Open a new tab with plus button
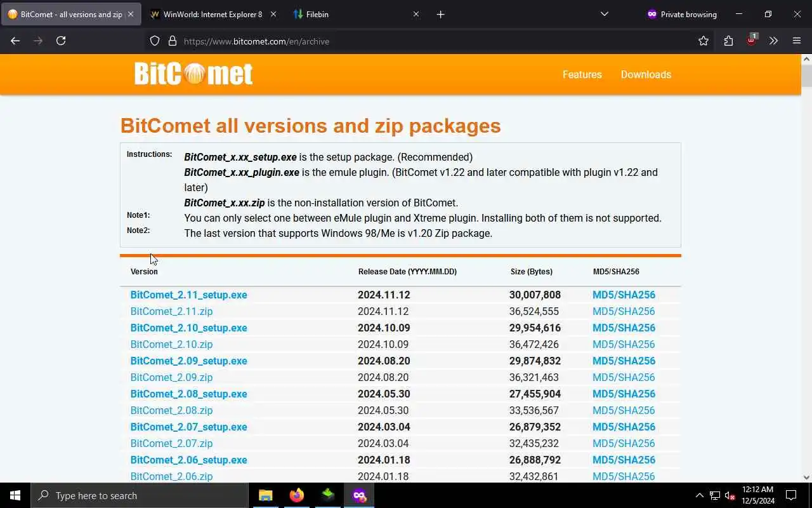Viewport: 812px width, 508px height. tap(441, 14)
